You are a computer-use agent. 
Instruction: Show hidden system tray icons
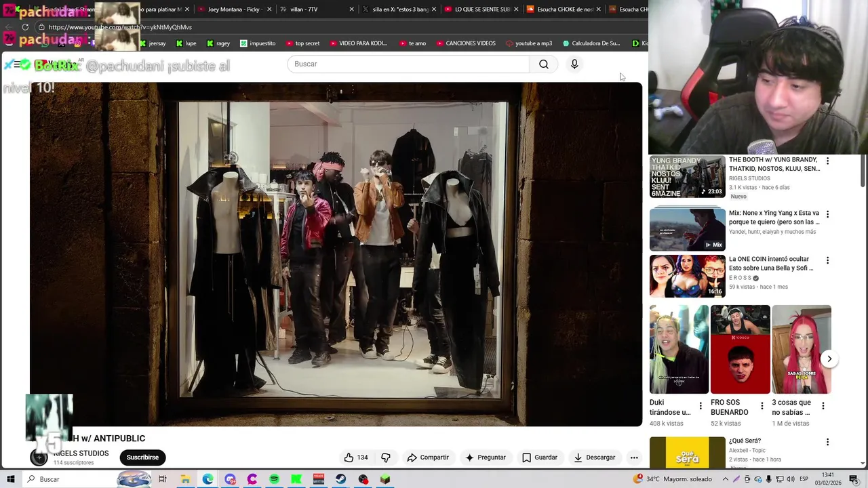(726, 479)
